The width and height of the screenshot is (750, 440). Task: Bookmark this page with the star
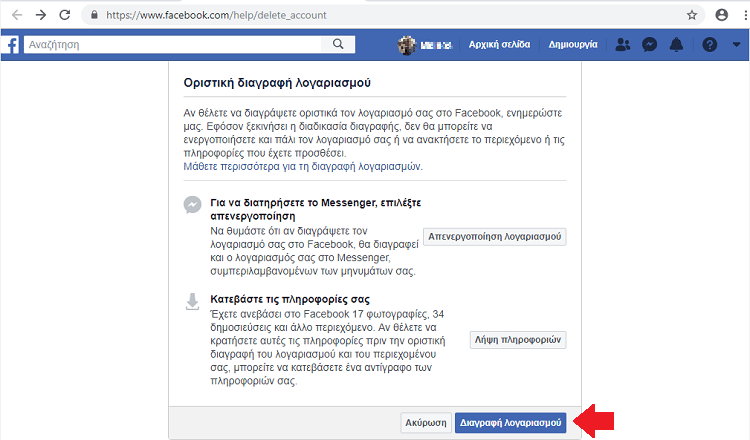(692, 15)
